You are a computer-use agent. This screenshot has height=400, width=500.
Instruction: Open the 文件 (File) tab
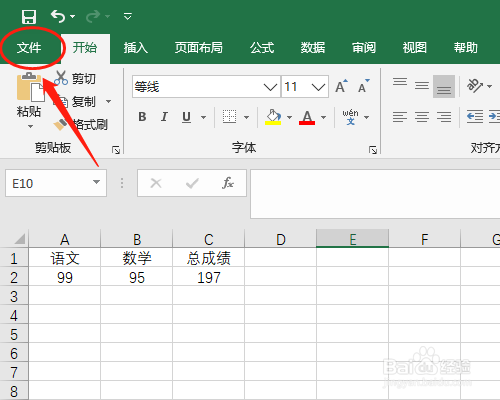pos(29,48)
